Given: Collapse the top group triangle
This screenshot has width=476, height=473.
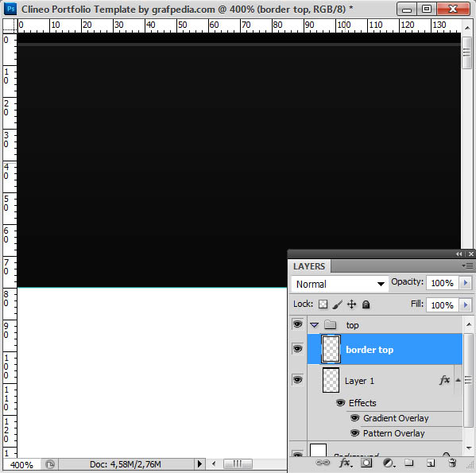Looking at the screenshot, I should click(315, 325).
